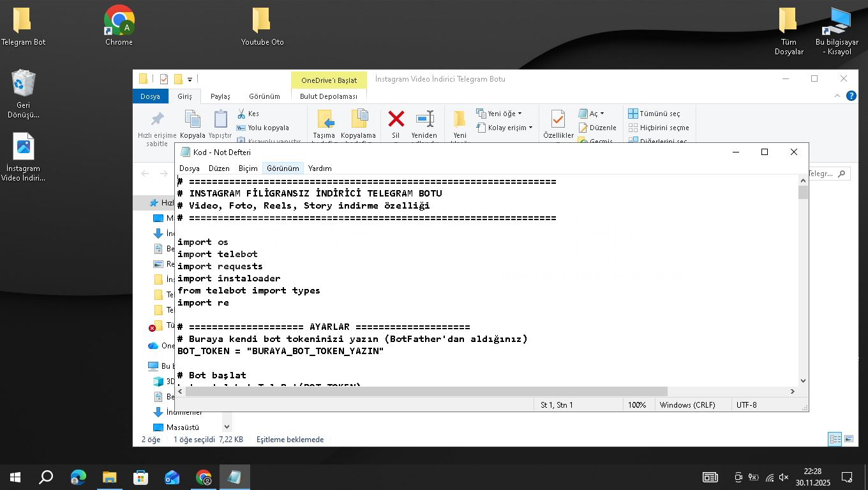Click Hiçbirini seçme in ribbon

coord(659,128)
